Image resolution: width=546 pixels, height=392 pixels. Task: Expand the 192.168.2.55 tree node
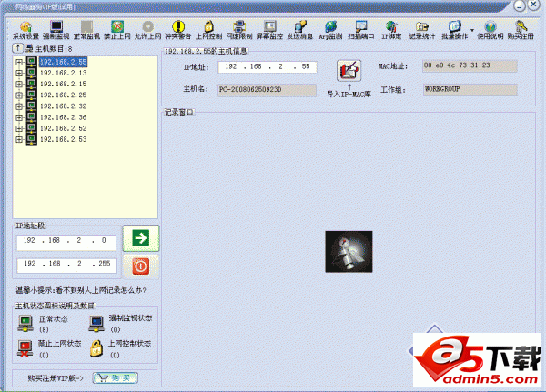(x=19, y=62)
